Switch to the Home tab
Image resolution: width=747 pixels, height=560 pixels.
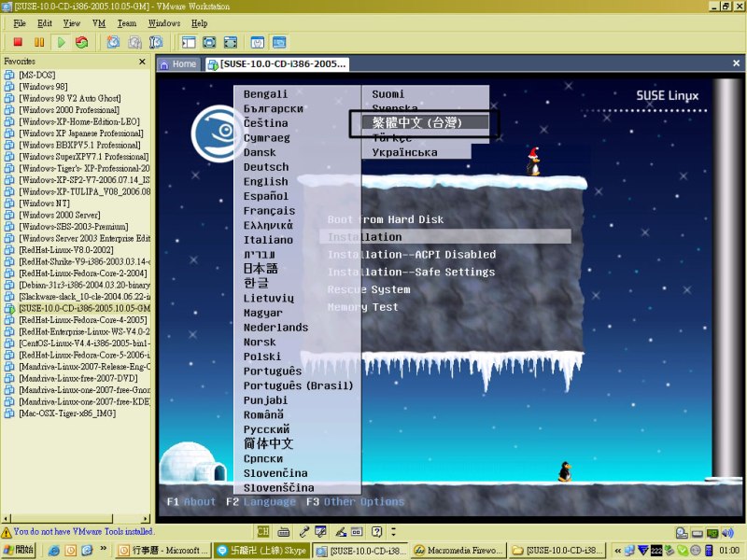tap(177, 64)
